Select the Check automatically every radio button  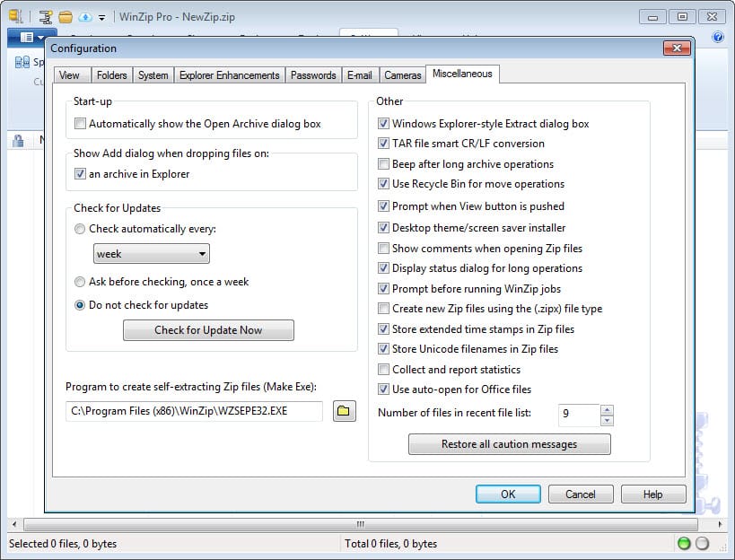(x=80, y=229)
